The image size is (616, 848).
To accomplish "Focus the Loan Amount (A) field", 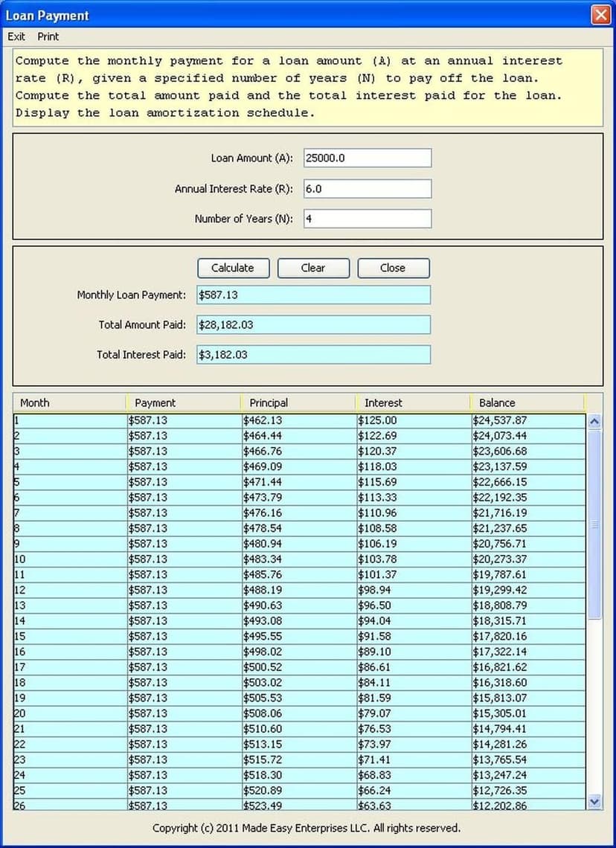I will click(368, 158).
